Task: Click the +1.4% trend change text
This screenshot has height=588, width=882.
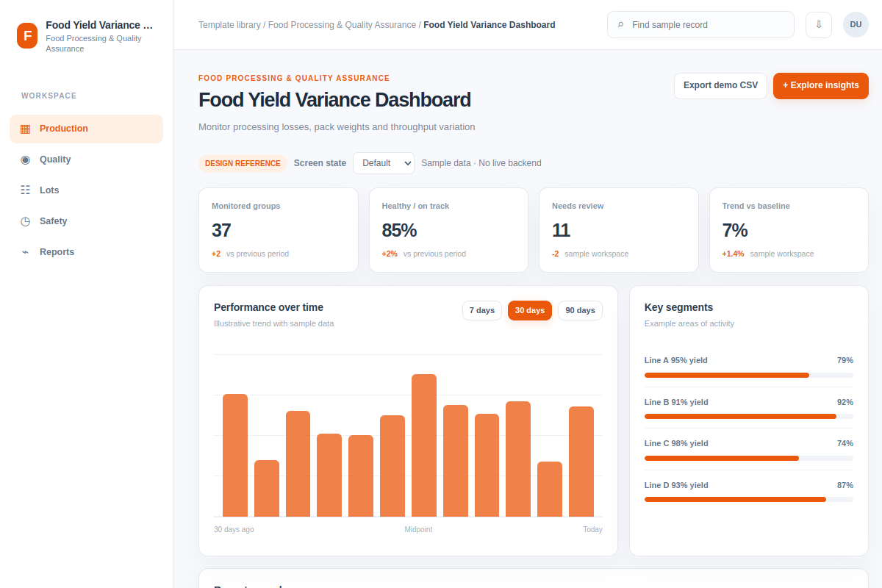Action: 733,254
